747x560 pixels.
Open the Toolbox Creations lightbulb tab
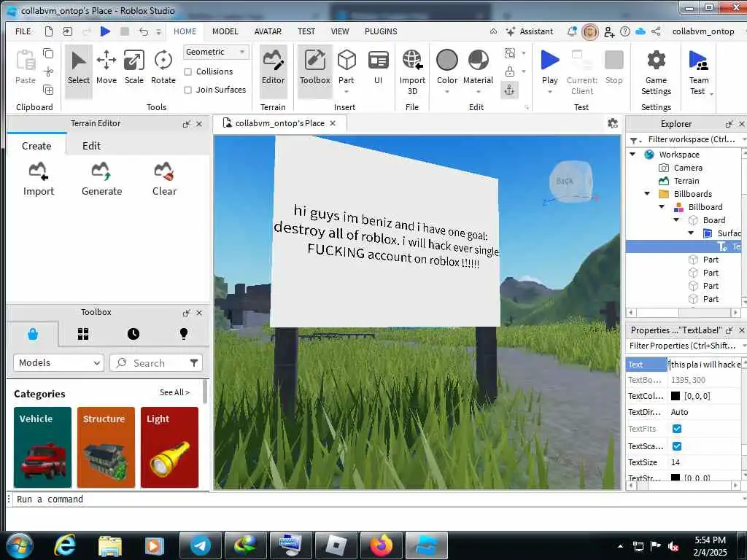tap(183, 334)
